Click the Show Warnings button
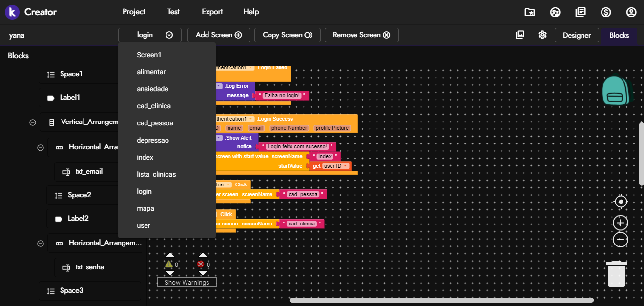 (x=187, y=282)
